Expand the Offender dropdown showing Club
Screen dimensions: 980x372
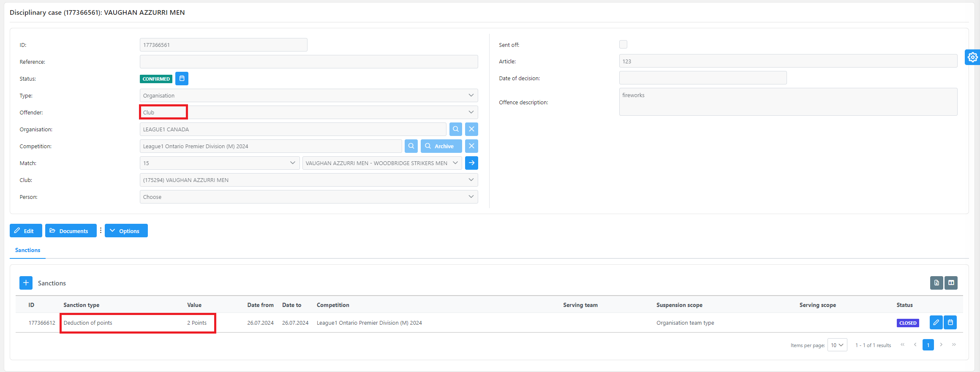tap(308, 112)
